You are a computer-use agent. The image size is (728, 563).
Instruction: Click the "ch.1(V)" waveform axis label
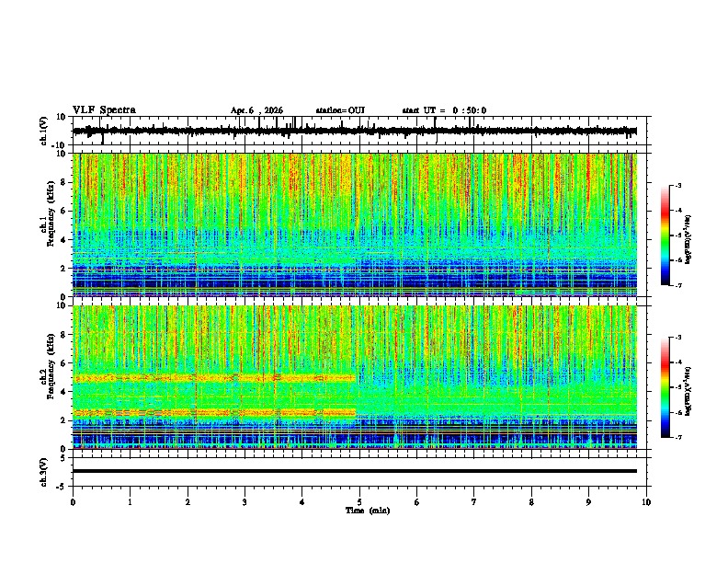coord(44,131)
